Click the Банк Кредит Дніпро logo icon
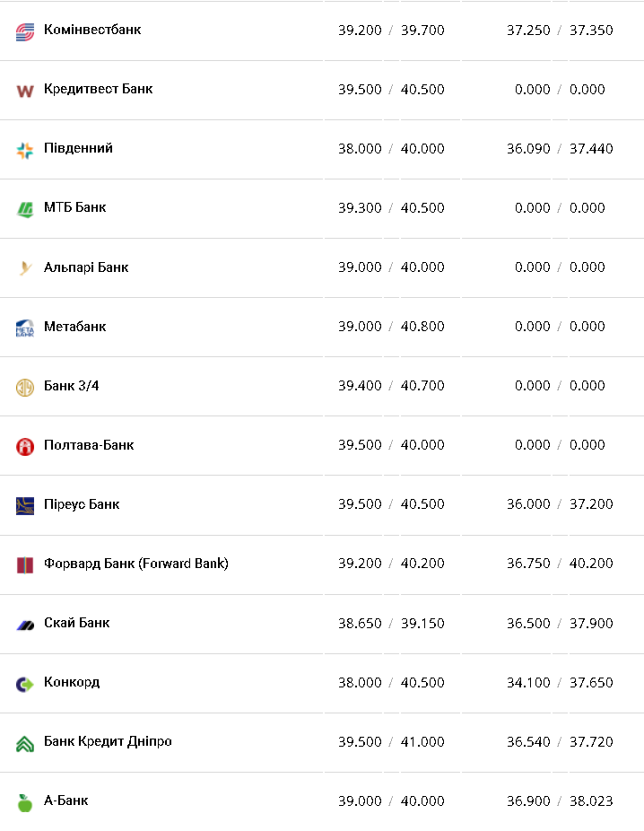Viewport: 644px width, 831px height. pyautogui.click(x=25, y=743)
